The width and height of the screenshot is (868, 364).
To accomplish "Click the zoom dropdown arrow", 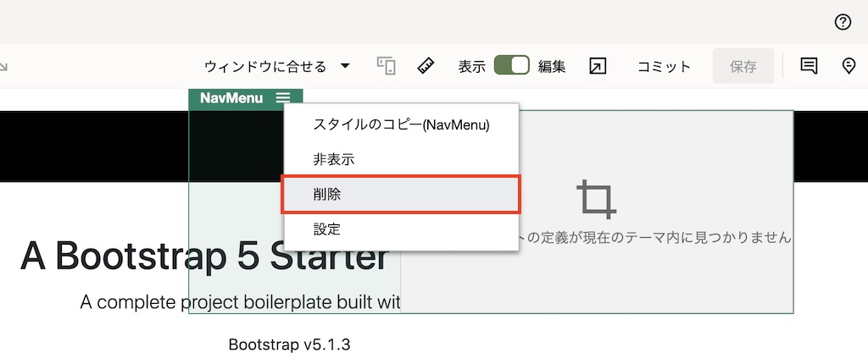I will (x=345, y=66).
